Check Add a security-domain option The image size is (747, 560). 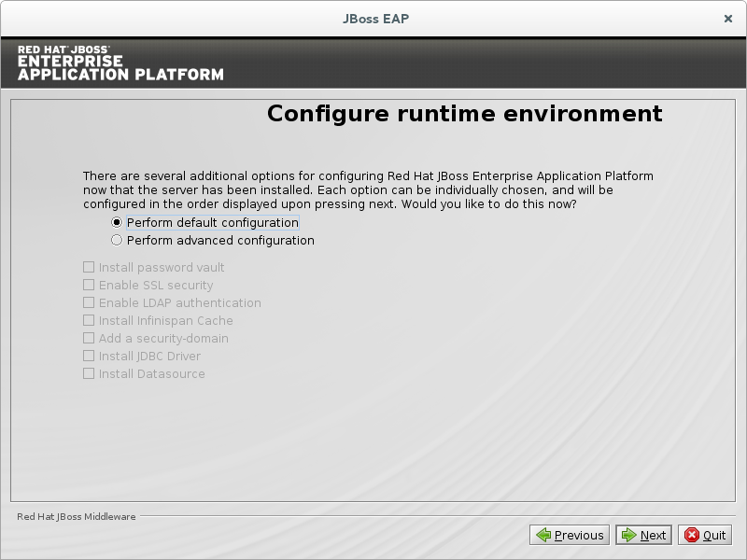pos(89,339)
